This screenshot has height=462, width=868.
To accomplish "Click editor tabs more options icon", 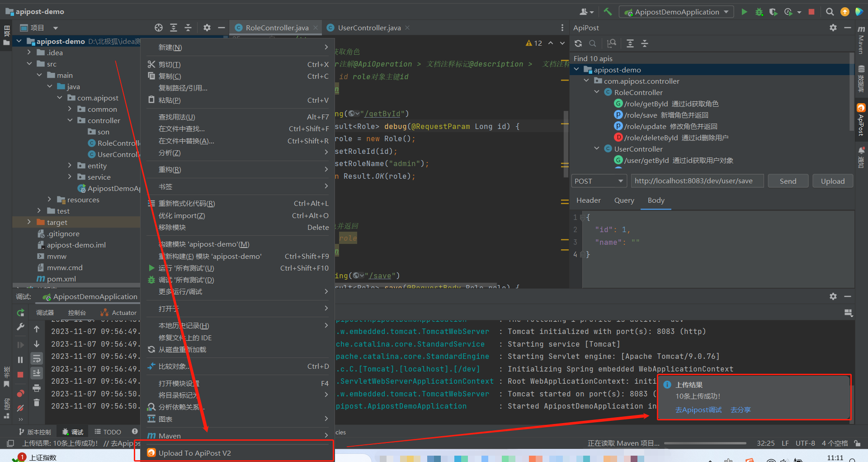I will (562, 28).
